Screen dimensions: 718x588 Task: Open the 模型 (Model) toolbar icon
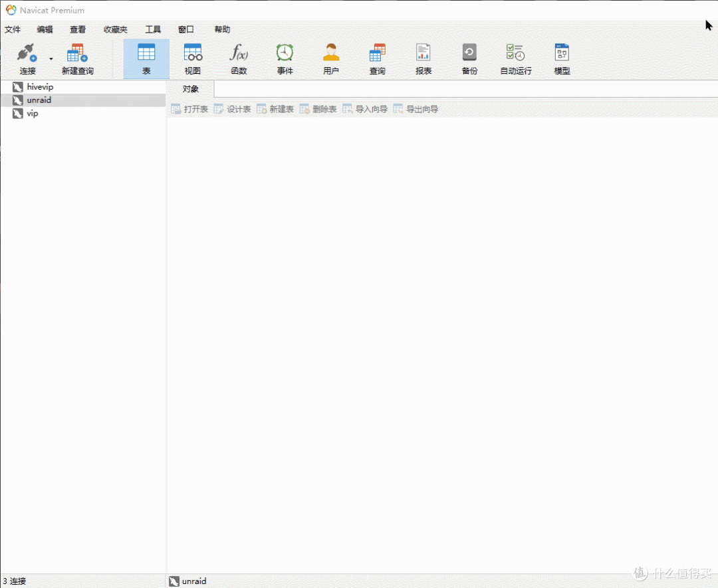click(562, 58)
